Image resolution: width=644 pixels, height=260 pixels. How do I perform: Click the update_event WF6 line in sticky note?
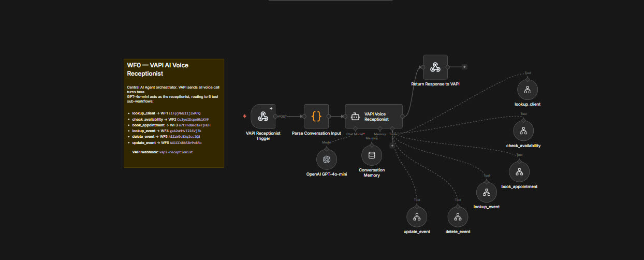[167, 142]
